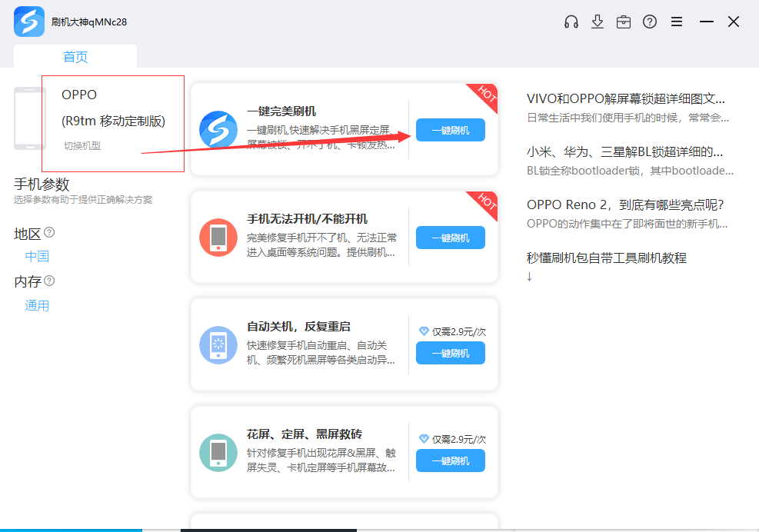Click the 一键完美刷机 card title
Screen dimensions: 759x532
(281, 111)
